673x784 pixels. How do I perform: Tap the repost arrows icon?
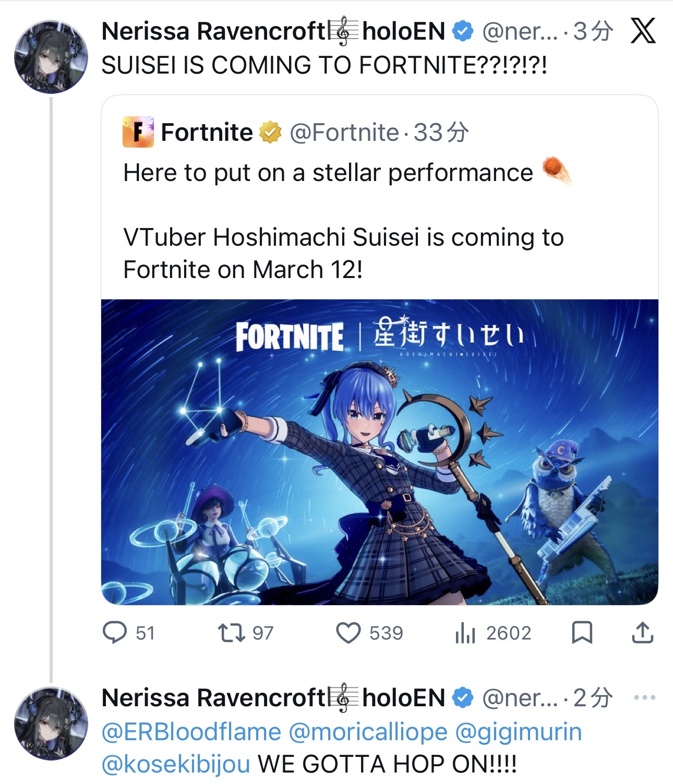[231, 633]
